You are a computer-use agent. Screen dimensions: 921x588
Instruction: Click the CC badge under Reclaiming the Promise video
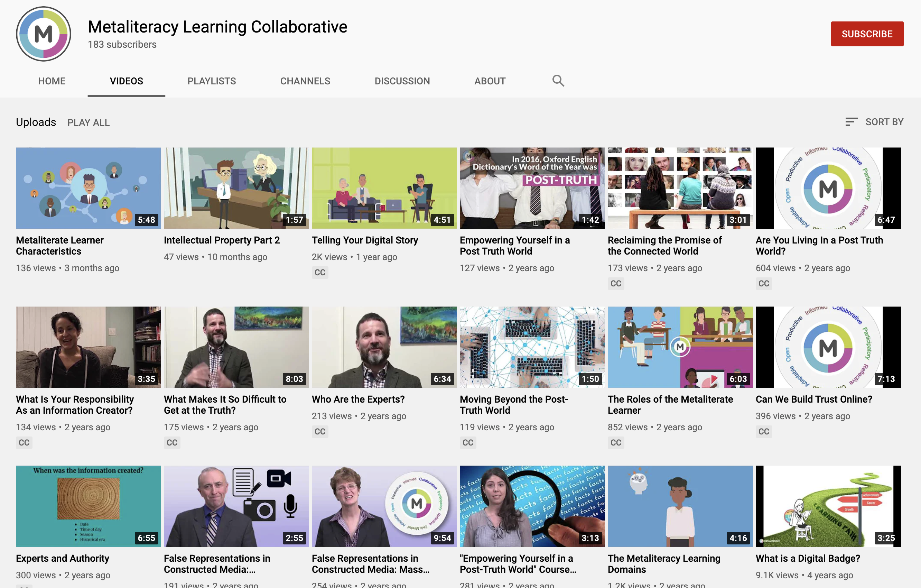[615, 284]
